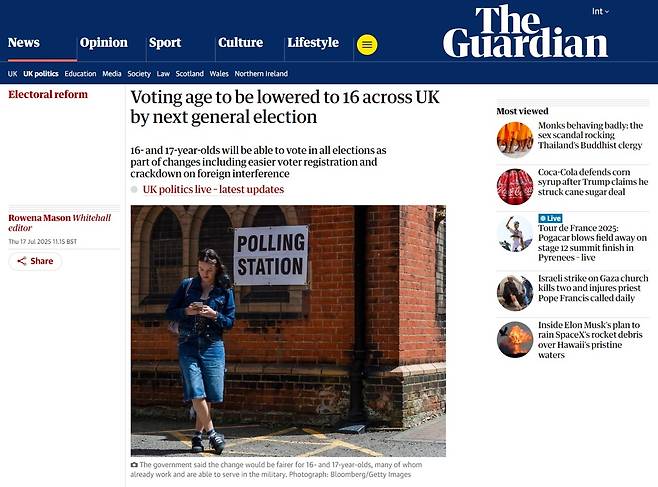Open Monks behaving badly story thumbnail
This screenshot has width=658, height=487.
[514, 138]
